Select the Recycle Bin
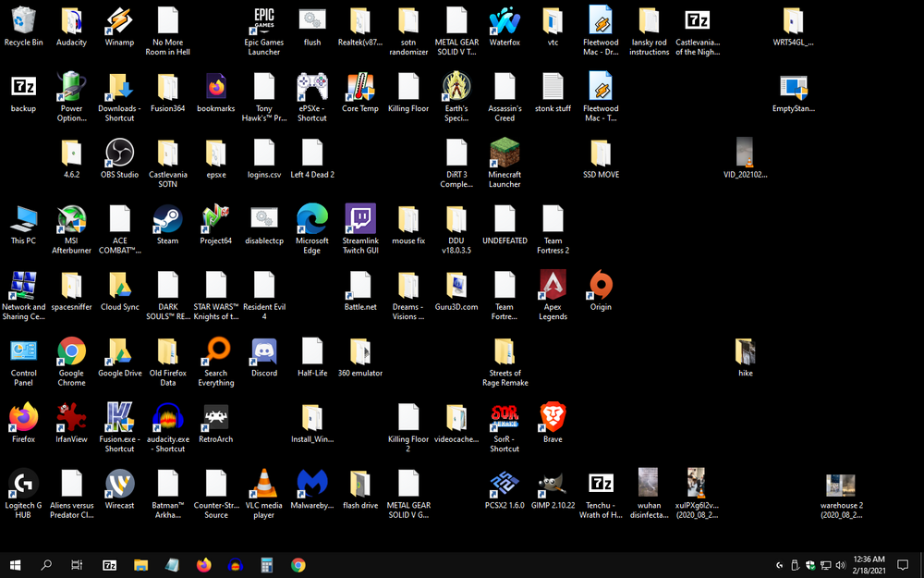924x578 pixels. tap(23, 20)
